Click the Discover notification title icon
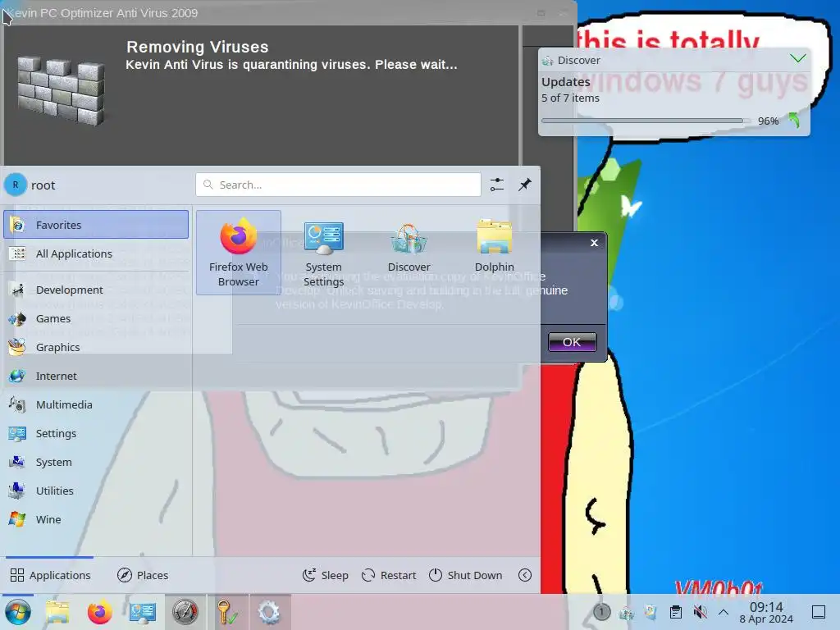840x630 pixels. pos(547,60)
